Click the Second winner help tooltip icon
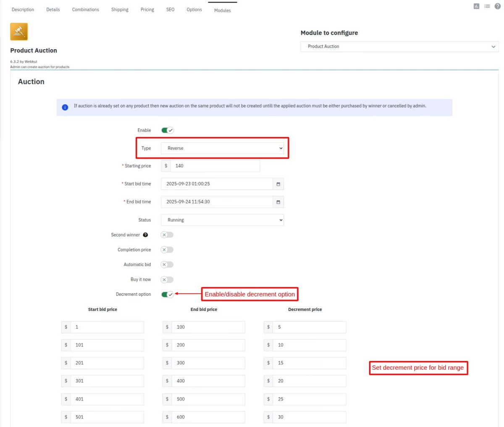The width and height of the screenshot is (504, 427). click(145, 235)
